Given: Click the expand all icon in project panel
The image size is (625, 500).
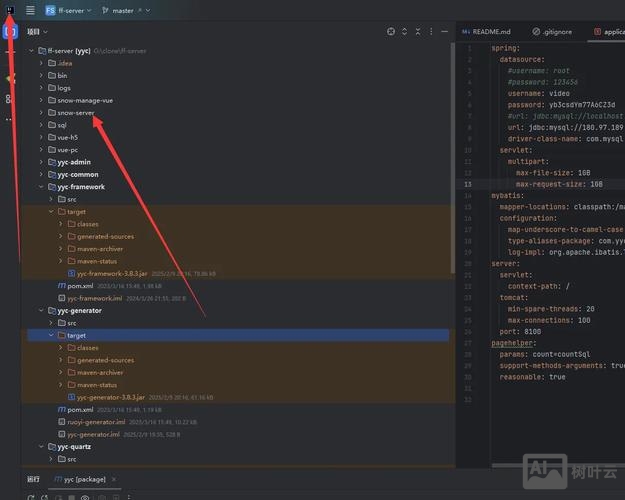Looking at the screenshot, I should pyautogui.click(x=406, y=32).
